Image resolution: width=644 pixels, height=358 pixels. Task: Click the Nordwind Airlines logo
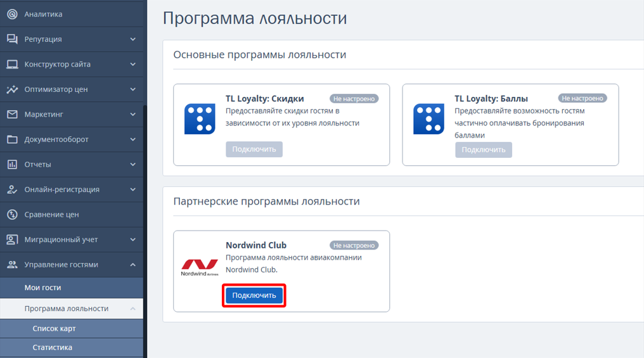coord(200,267)
